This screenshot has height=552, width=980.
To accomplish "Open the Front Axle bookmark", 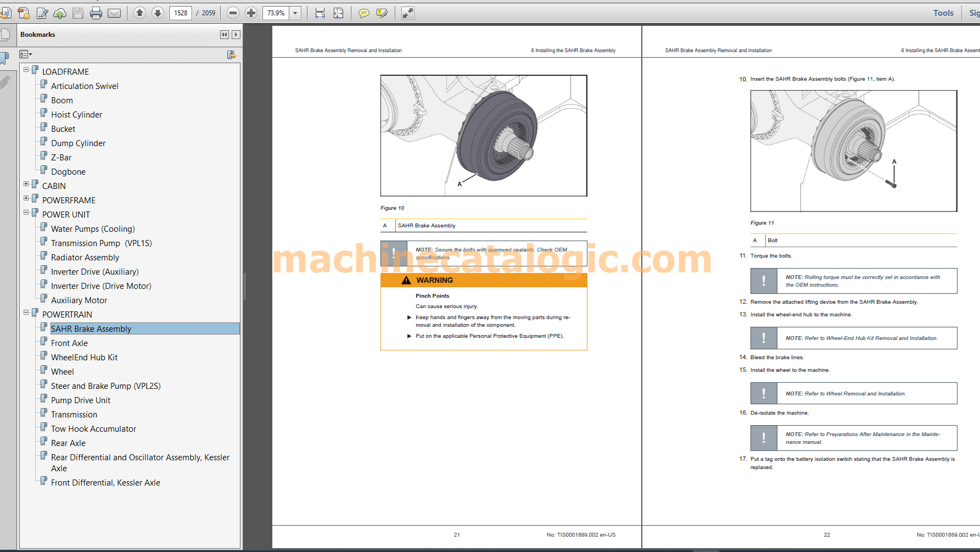I will [x=69, y=343].
